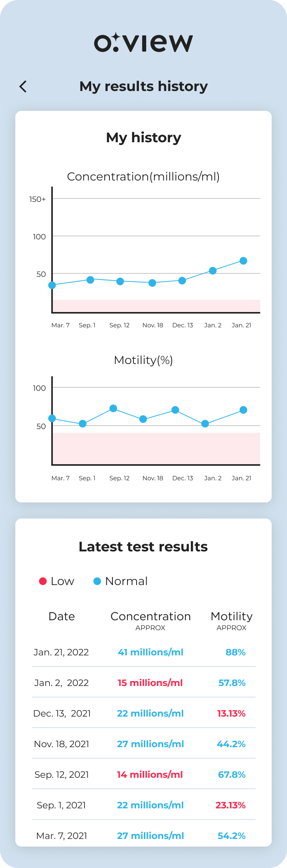Go back using the left chevron arrow
The image size is (287, 868).
[x=23, y=87]
